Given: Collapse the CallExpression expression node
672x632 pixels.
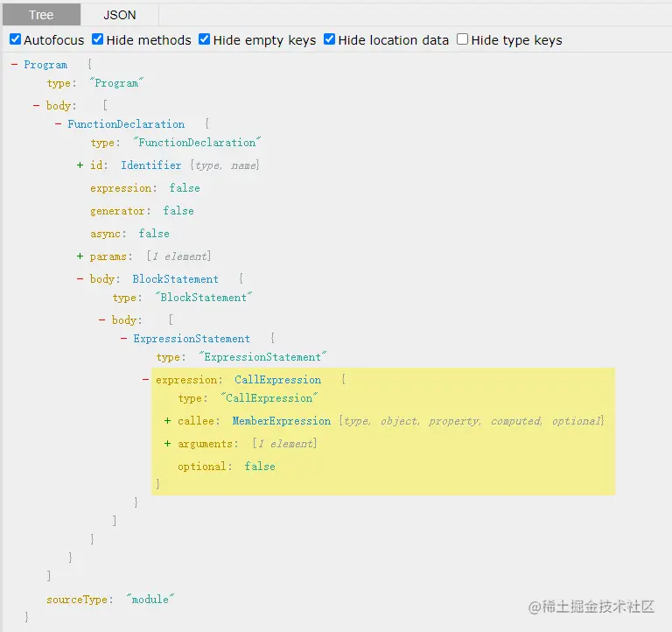Looking at the screenshot, I should 146,380.
